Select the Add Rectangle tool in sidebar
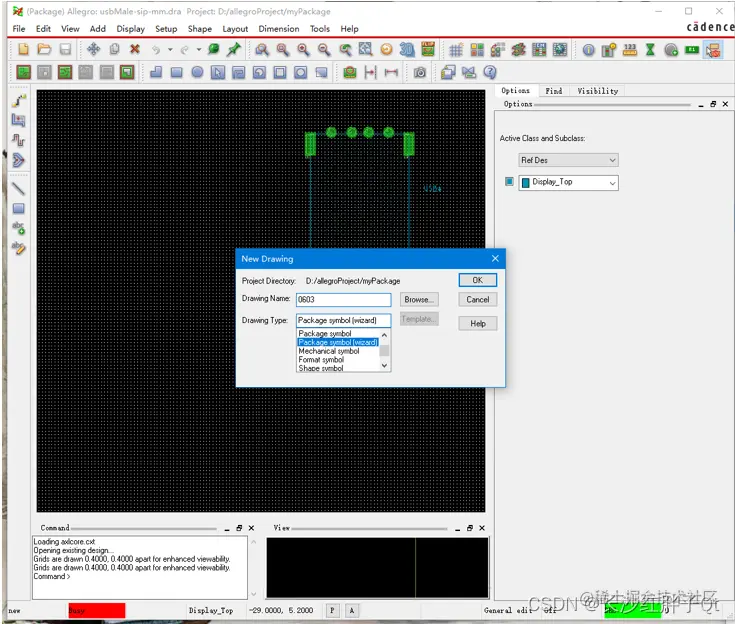735x624 pixels. (18, 208)
